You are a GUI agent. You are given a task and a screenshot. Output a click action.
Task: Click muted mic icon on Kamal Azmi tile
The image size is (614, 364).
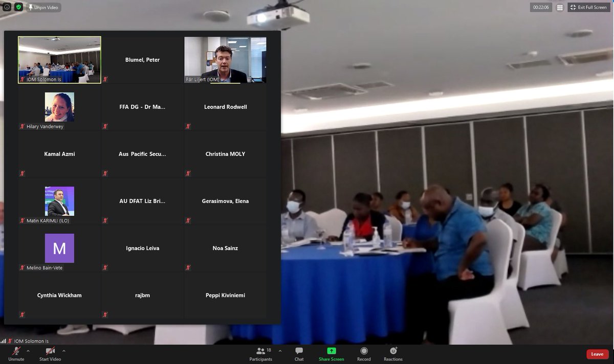click(x=23, y=173)
